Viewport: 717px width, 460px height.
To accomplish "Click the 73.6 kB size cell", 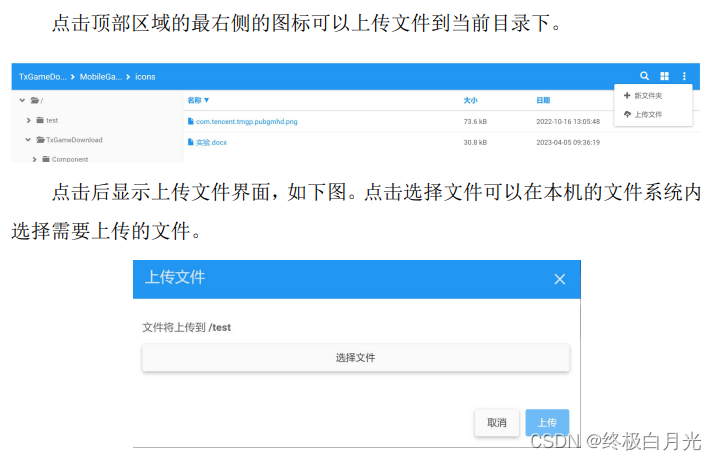I will click(475, 122).
